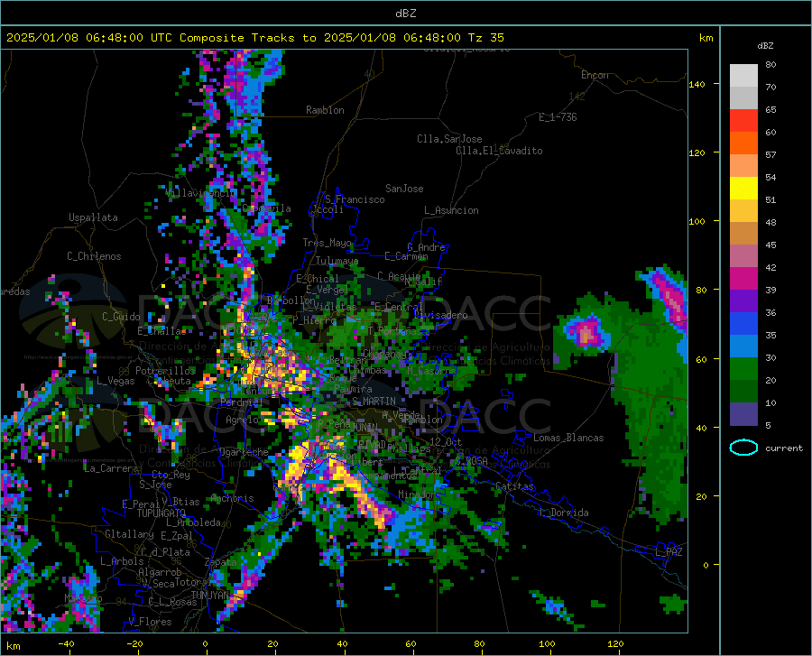
Task: Click the slate purple 10 dBZ swatch
Action: click(743, 414)
